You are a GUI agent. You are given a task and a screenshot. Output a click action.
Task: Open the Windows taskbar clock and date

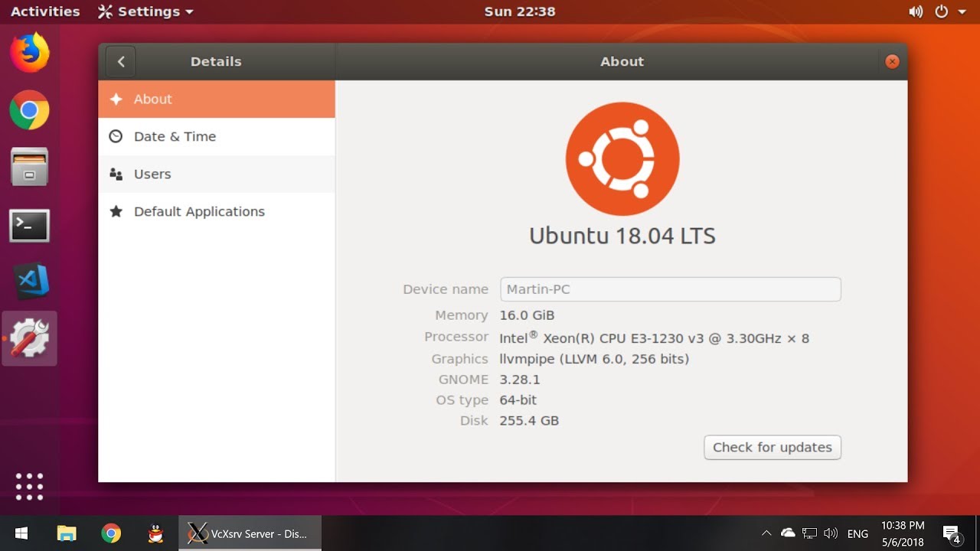pyautogui.click(x=903, y=533)
